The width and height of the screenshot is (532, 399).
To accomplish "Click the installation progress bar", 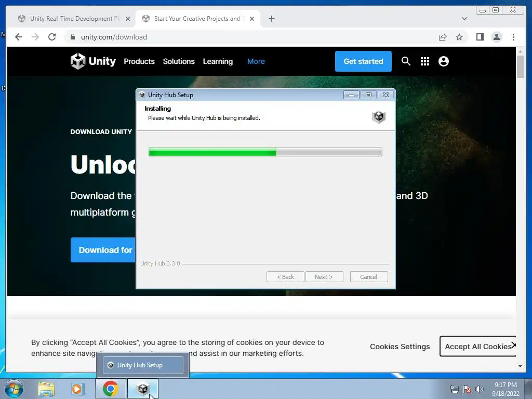I will pos(265,152).
